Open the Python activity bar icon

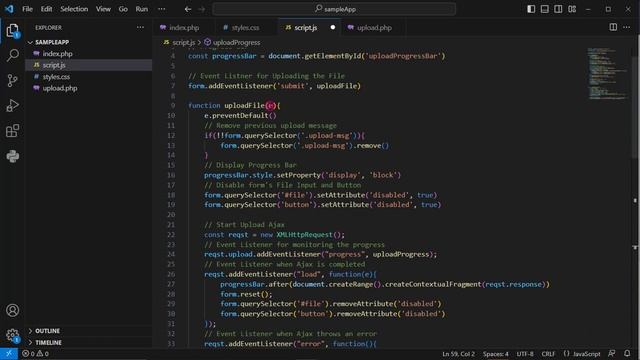pos(12,156)
